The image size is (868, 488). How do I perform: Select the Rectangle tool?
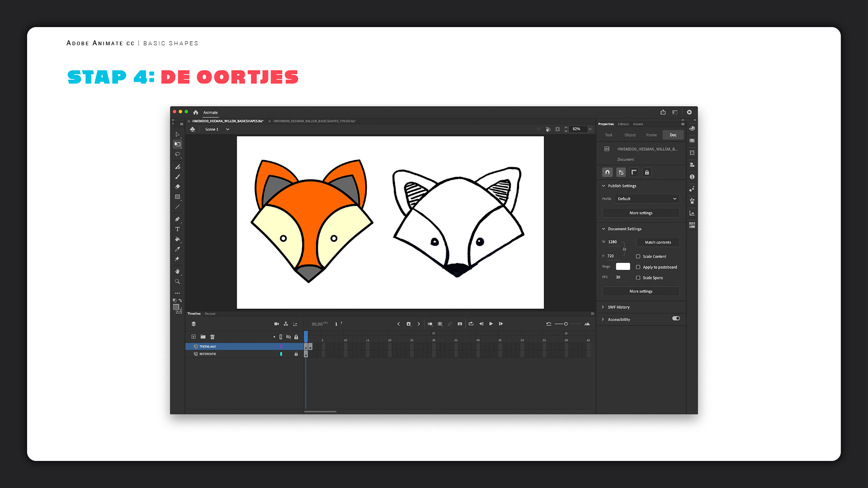pyautogui.click(x=177, y=197)
